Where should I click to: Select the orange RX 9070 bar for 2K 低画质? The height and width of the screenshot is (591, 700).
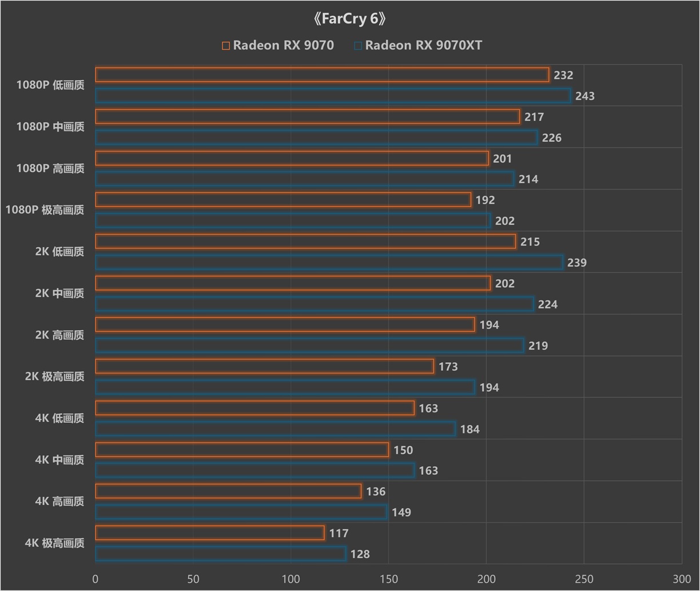click(x=306, y=241)
